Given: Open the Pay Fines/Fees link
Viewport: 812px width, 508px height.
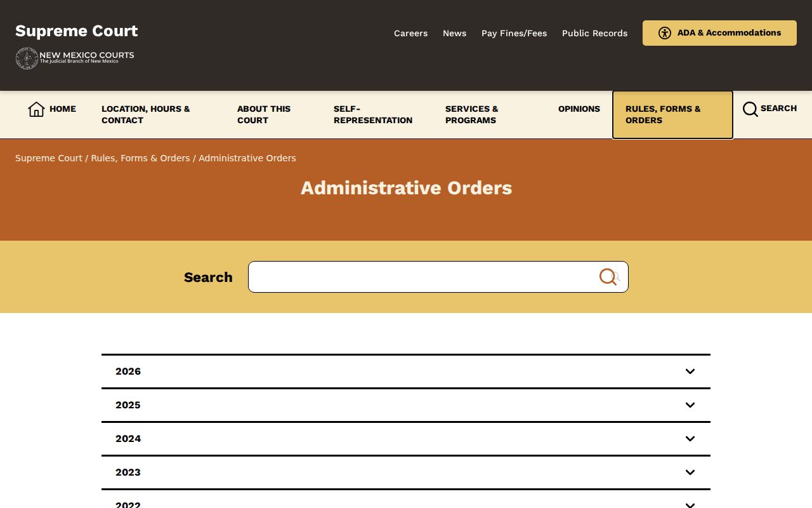Looking at the screenshot, I should tap(514, 33).
